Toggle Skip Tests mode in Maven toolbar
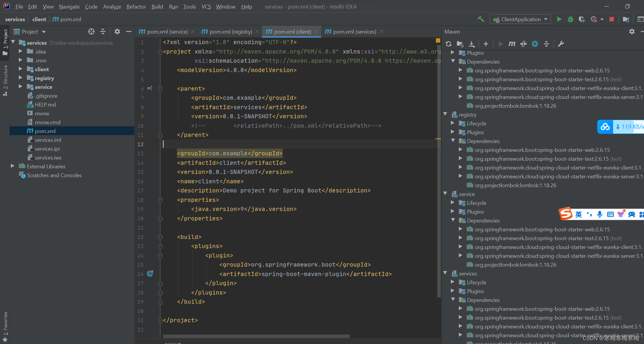The width and height of the screenshot is (644, 344). coord(523,44)
